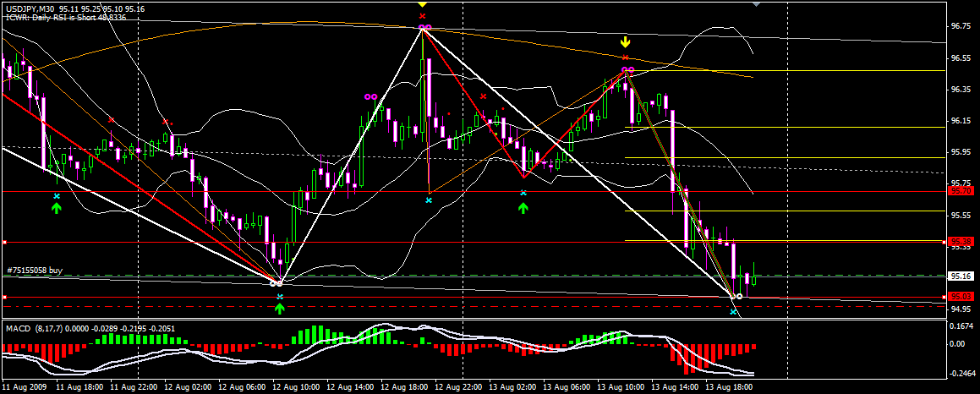This screenshot has height=394, width=980.
Task: Click the green up arrow near 11 Aug 18:00
Action: [x=57, y=208]
